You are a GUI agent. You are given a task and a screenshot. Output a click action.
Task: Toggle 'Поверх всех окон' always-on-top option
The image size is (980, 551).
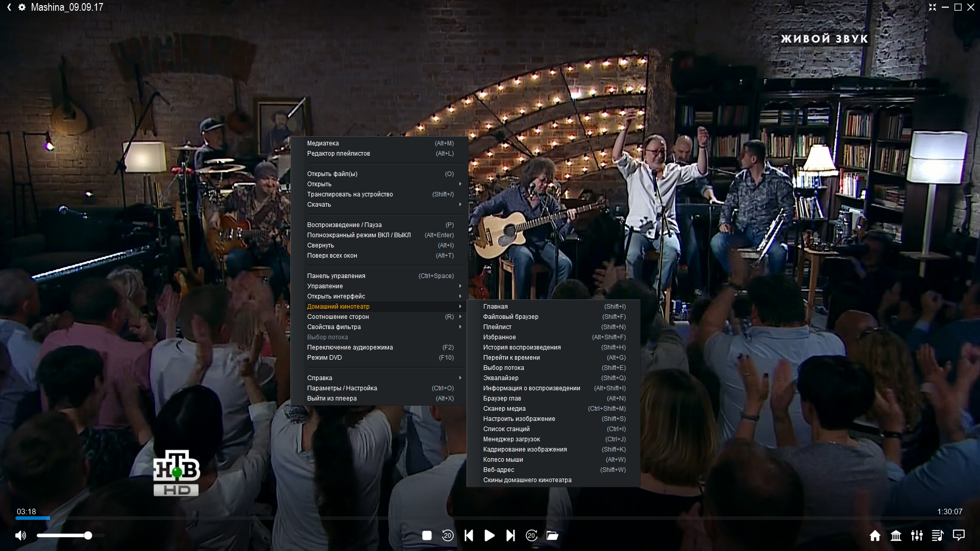click(332, 256)
